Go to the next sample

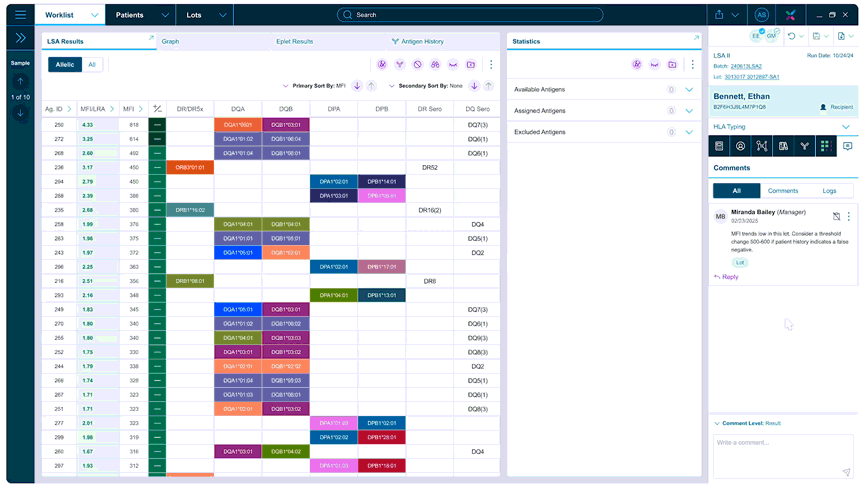[20, 113]
